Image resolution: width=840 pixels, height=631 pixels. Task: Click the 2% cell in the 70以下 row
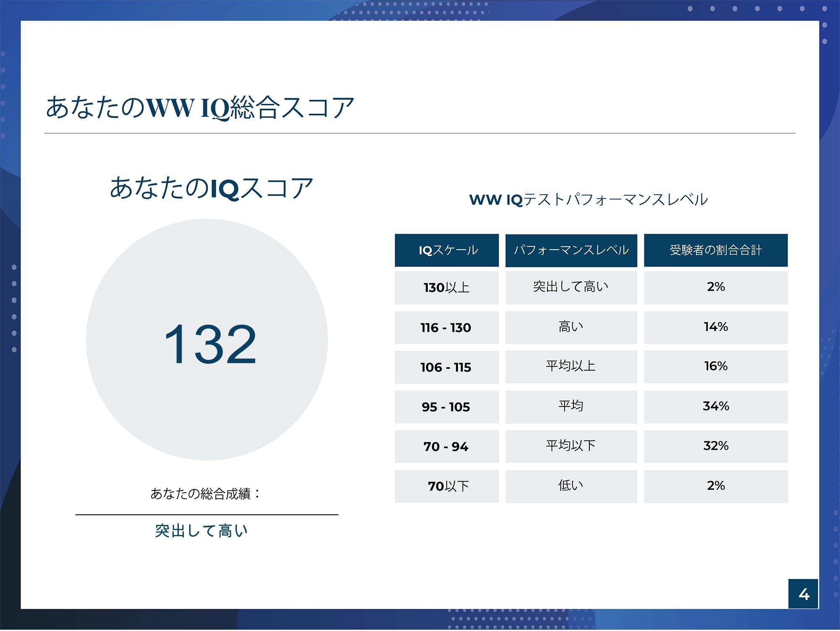click(716, 487)
